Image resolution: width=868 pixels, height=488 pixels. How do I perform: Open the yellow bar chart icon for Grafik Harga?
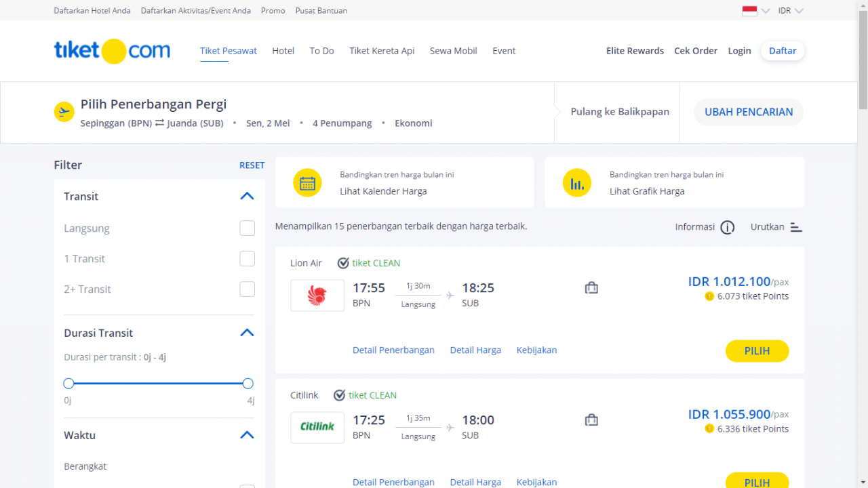577,183
